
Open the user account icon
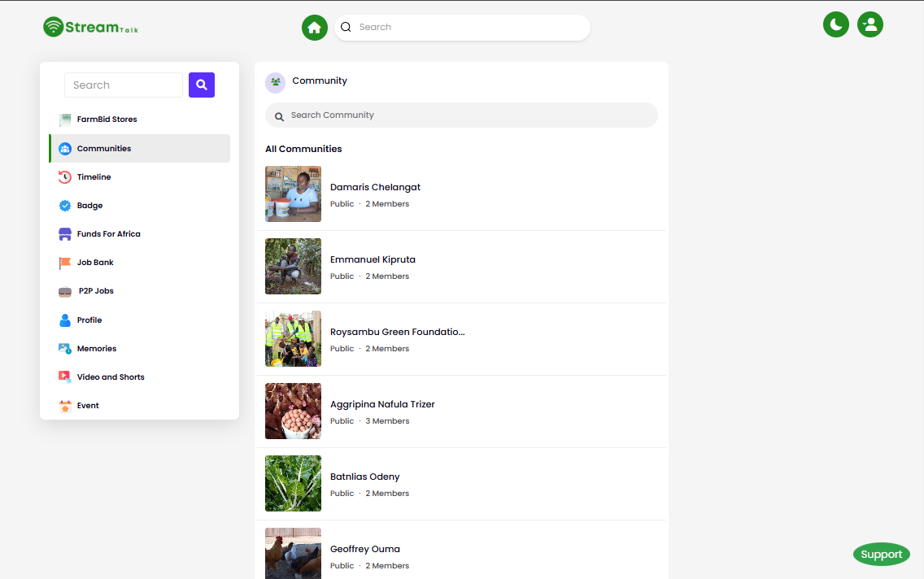point(870,24)
